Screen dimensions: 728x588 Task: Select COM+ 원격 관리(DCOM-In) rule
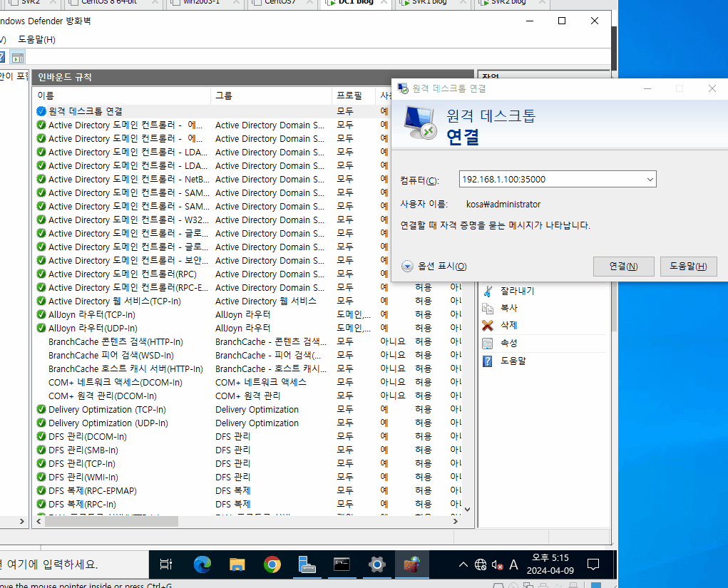(x=103, y=396)
